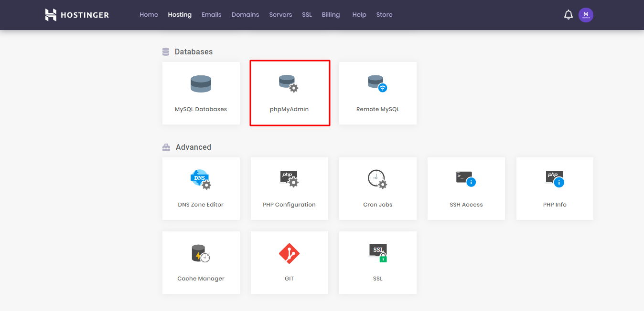Open the phpMyAdmin icon tile
Screen dimensions: 644x311
[x=289, y=84]
